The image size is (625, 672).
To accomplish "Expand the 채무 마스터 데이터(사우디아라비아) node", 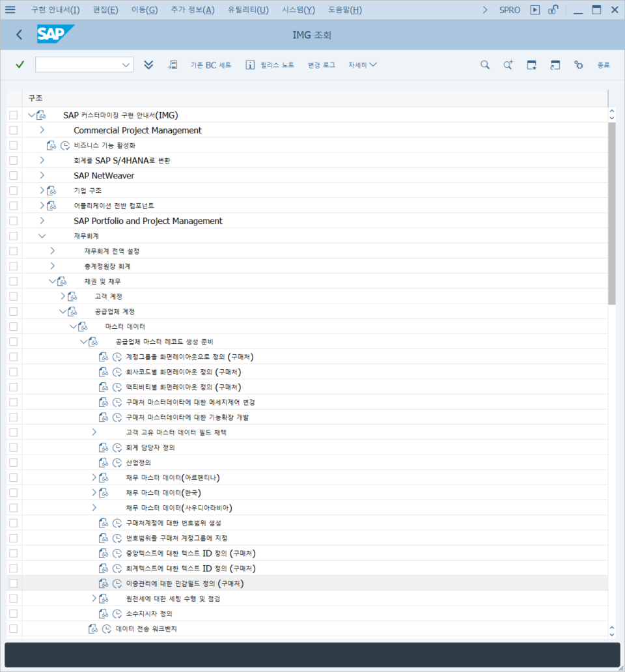I will [x=94, y=508].
